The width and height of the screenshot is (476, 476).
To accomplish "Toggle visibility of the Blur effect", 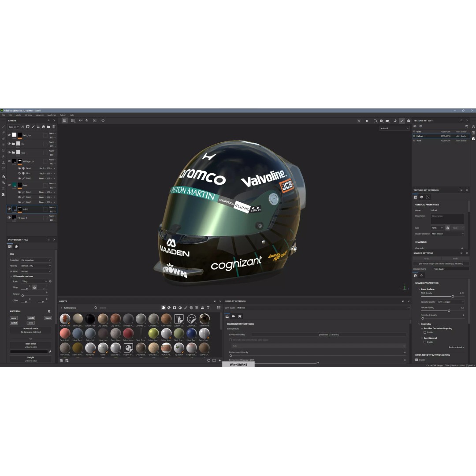I will (x=19, y=173).
